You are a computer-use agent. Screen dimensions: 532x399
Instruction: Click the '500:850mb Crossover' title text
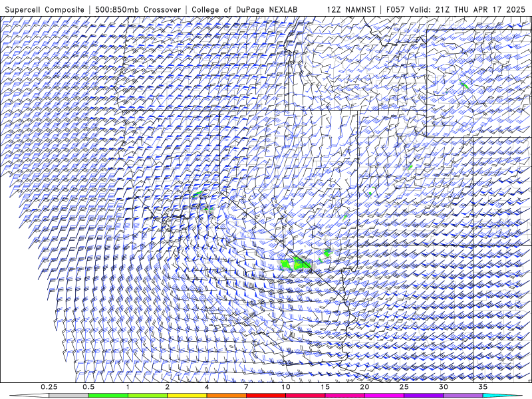pyautogui.click(x=138, y=10)
